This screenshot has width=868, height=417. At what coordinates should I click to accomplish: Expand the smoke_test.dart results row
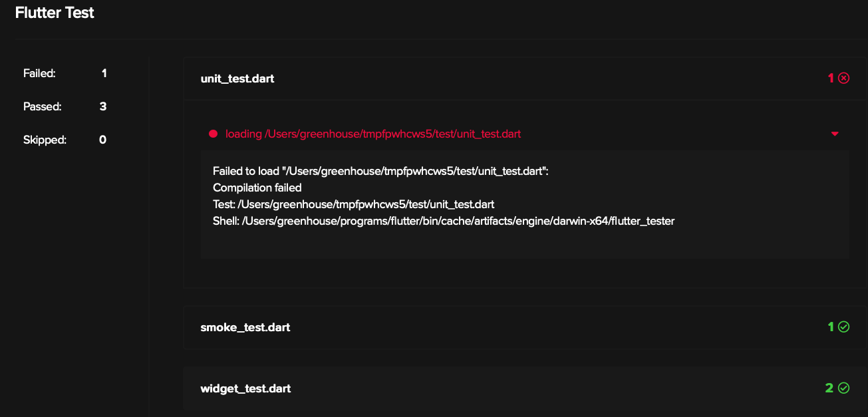tap(525, 327)
